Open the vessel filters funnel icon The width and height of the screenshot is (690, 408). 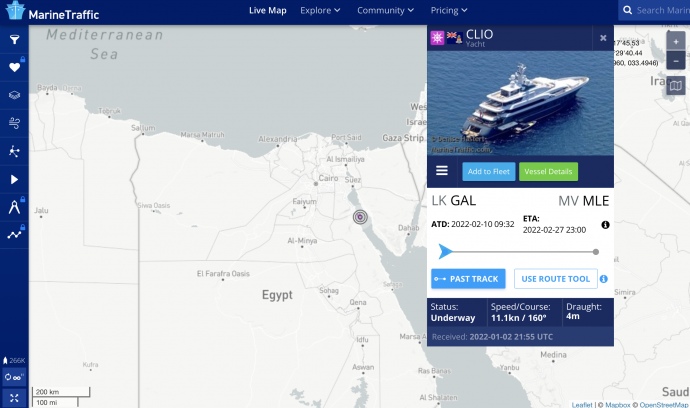14,40
